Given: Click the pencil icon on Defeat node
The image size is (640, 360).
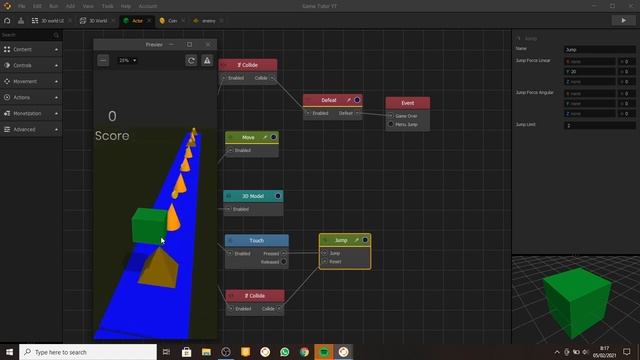Looking at the screenshot, I should coord(349,100).
